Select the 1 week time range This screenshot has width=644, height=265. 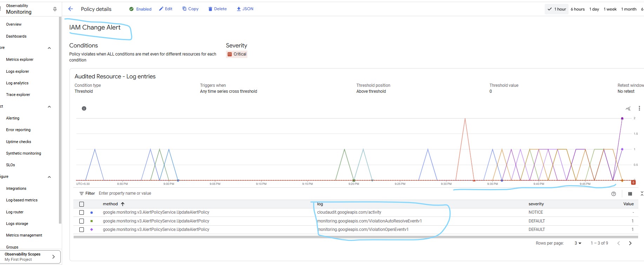[610, 9]
